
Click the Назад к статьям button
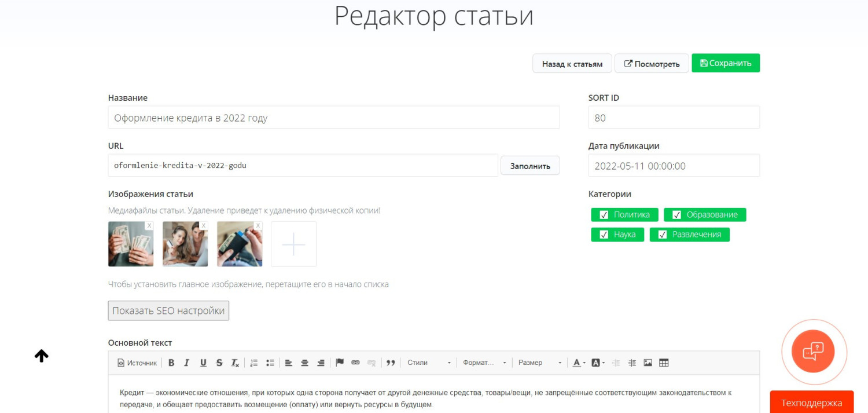(572, 64)
